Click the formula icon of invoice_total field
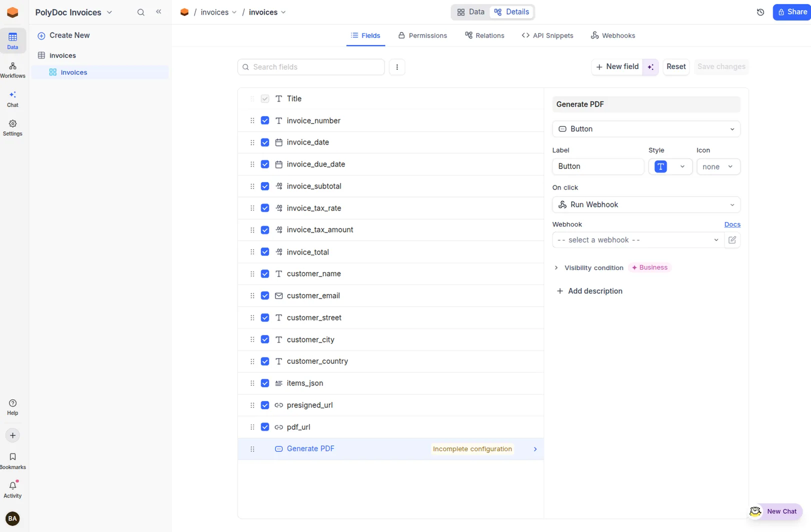The image size is (811, 532). [279, 252]
